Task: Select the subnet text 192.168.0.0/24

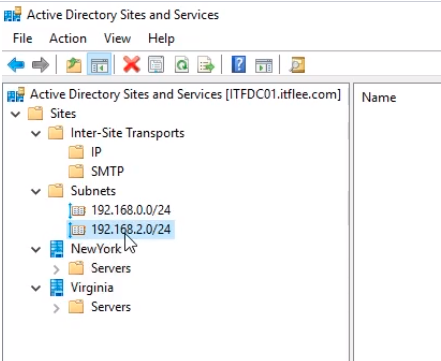Action: point(131,210)
